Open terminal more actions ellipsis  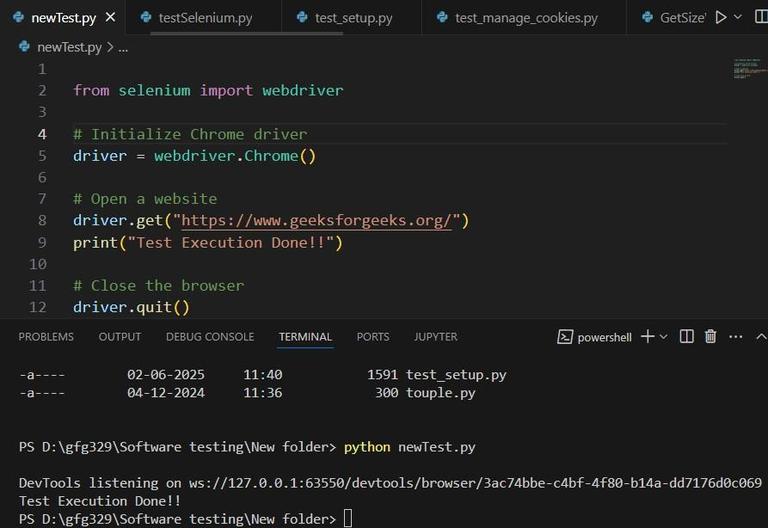[x=736, y=337]
